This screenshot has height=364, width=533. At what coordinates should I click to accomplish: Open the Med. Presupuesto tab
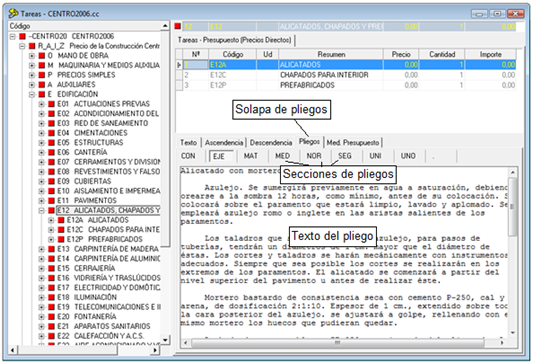(x=353, y=143)
